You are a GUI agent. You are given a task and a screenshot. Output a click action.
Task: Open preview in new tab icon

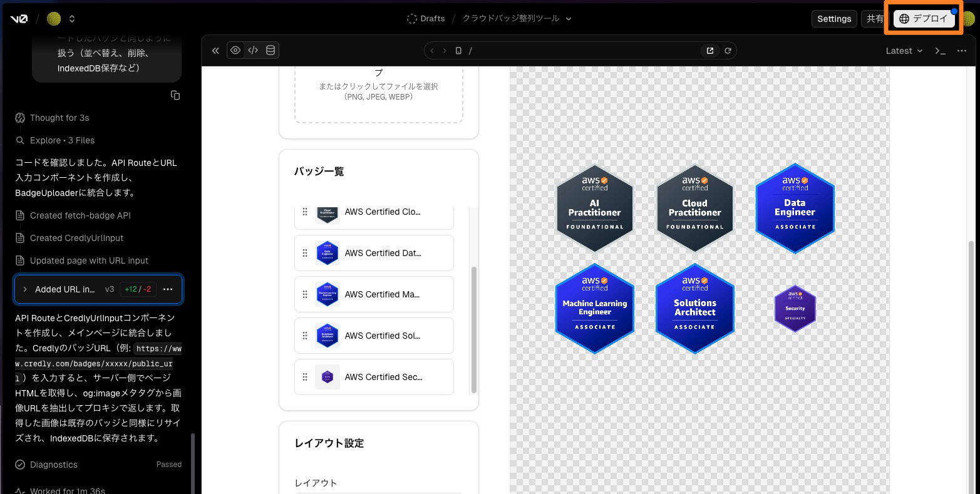[710, 51]
